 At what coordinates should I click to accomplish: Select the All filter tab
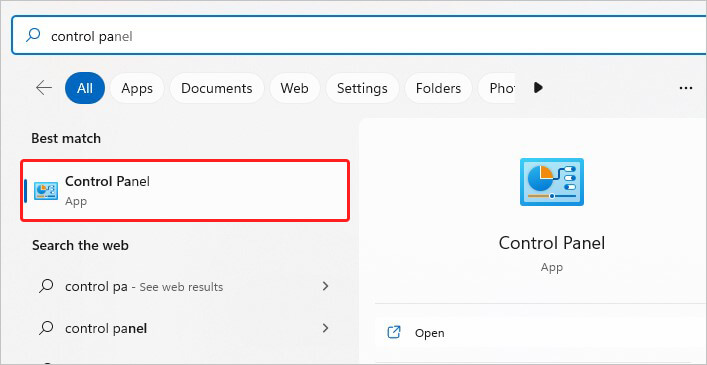pos(85,88)
